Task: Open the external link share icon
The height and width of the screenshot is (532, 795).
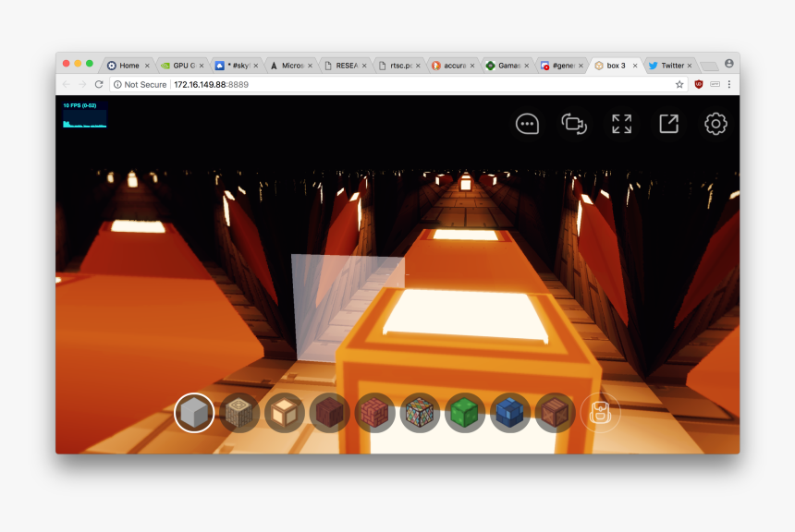Action: coord(668,124)
